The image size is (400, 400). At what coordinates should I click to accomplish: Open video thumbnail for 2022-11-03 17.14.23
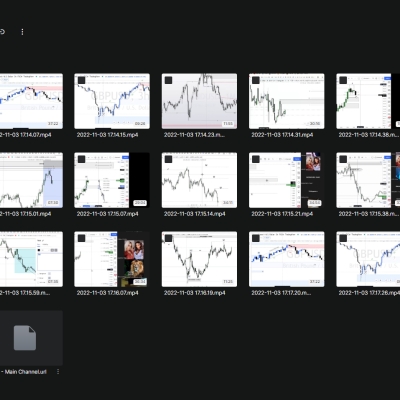tap(199, 101)
